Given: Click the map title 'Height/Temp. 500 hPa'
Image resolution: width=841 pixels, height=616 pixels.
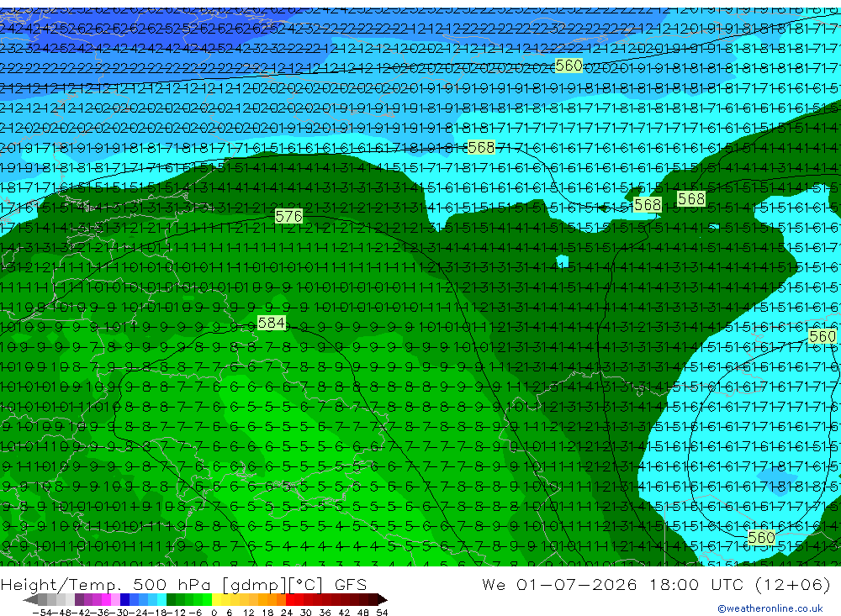Looking at the screenshot, I should pyautogui.click(x=105, y=585).
